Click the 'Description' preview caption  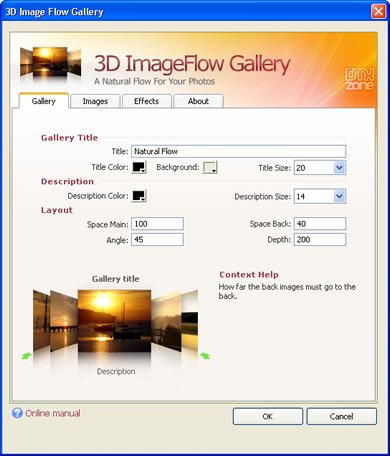(116, 371)
